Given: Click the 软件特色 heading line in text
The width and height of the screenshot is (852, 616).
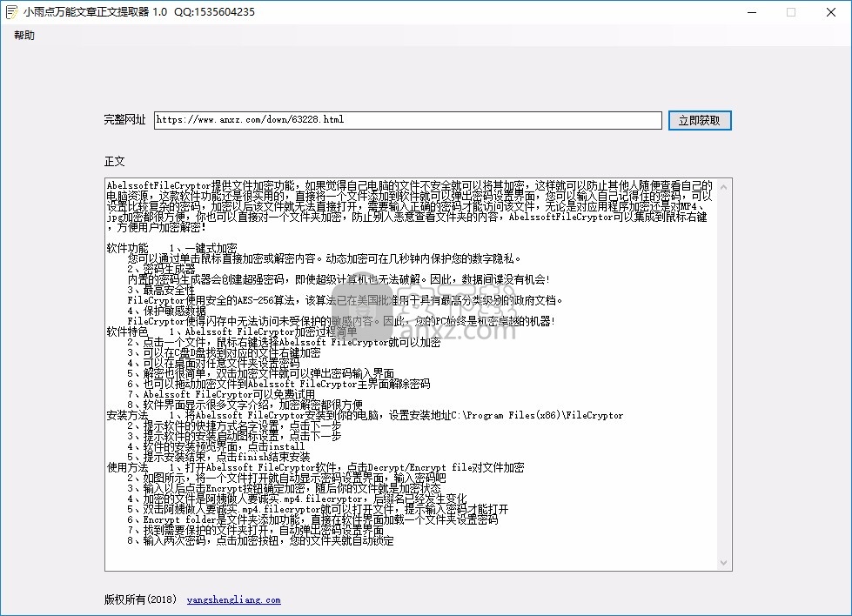Looking at the screenshot, I should (232, 331).
